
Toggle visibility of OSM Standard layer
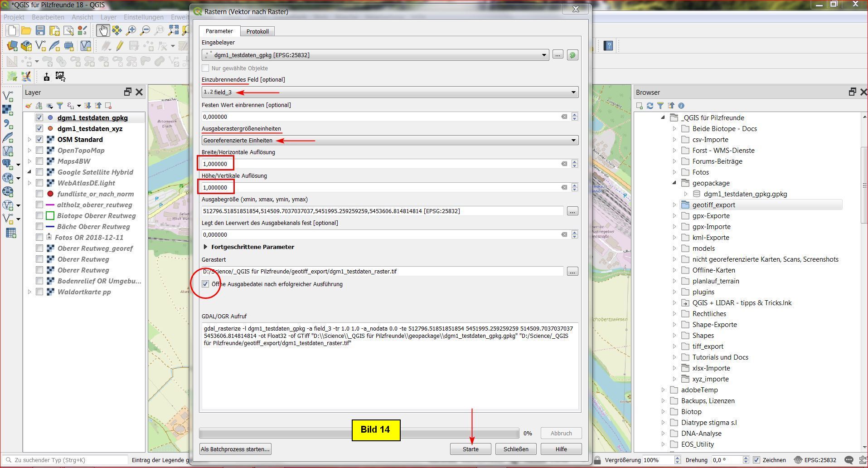coord(39,140)
